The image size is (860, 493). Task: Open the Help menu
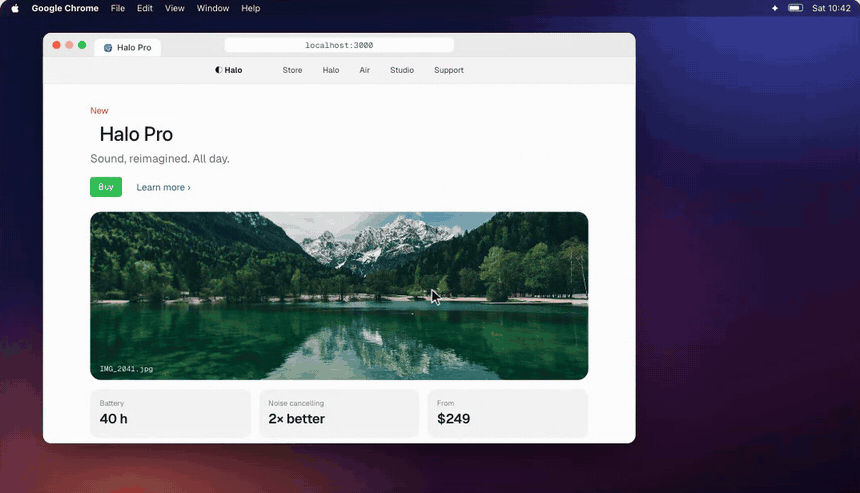(251, 8)
